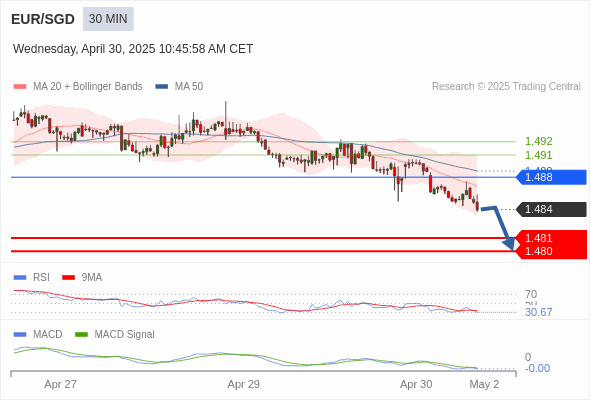Toggle the MACD Signal legend label

[124, 335]
